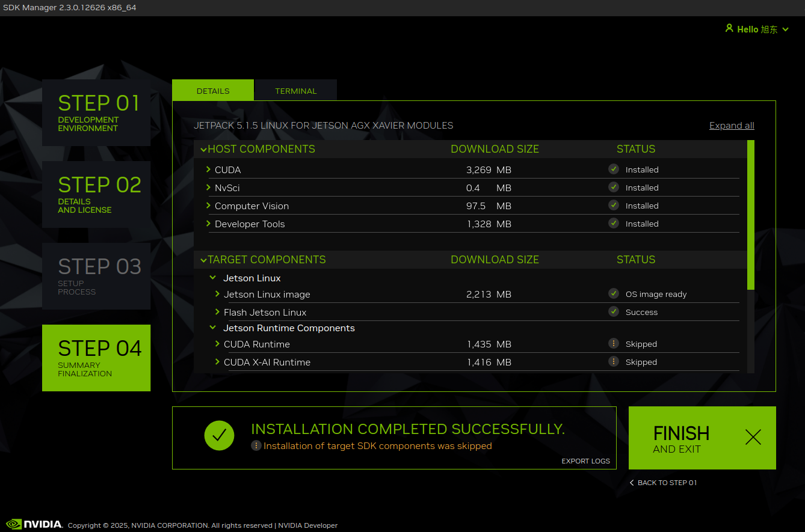Click the scrollbar track below the thumb
The image size is (805, 532).
click(750, 331)
